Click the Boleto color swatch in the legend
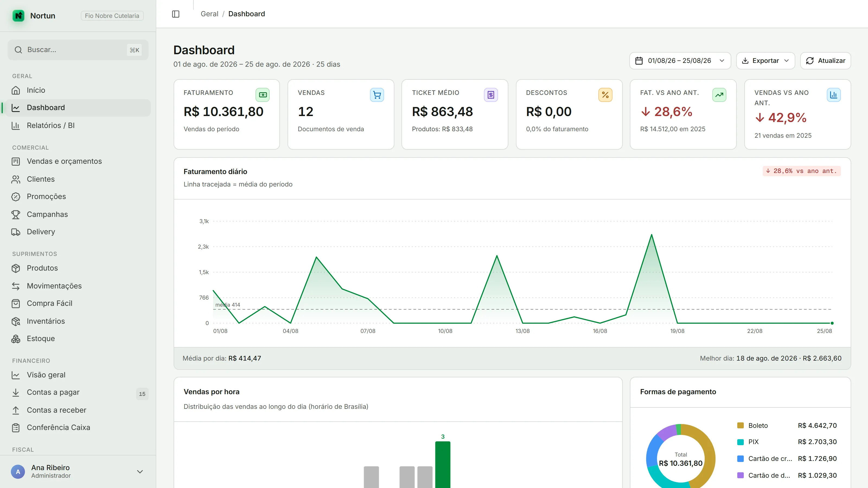The image size is (868, 488). pyautogui.click(x=740, y=425)
